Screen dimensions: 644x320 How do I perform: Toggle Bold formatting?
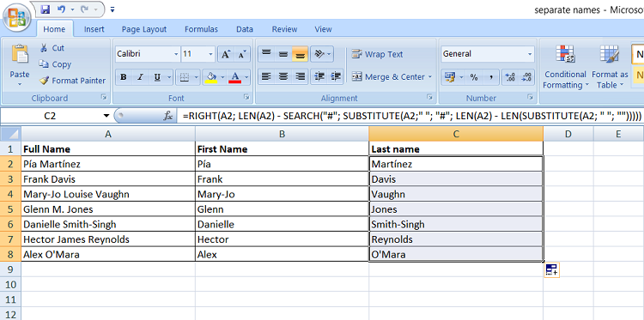(x=123, y=76)
